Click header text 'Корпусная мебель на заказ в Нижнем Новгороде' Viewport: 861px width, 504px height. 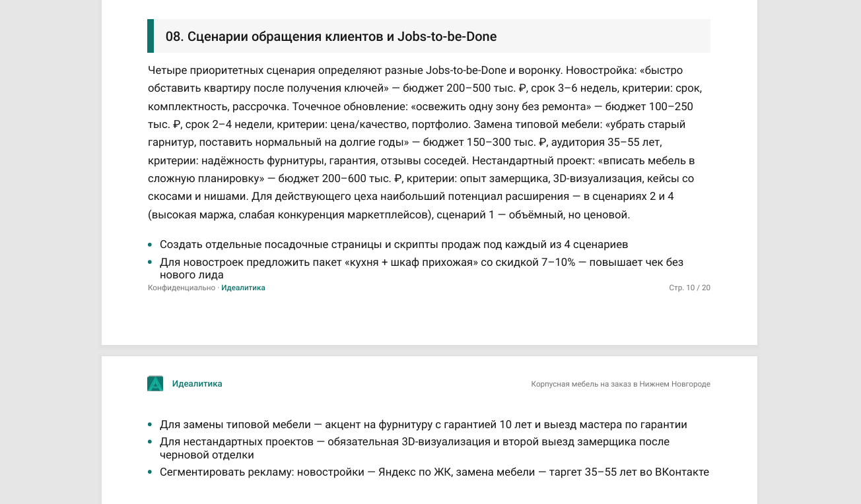[621, 384]
